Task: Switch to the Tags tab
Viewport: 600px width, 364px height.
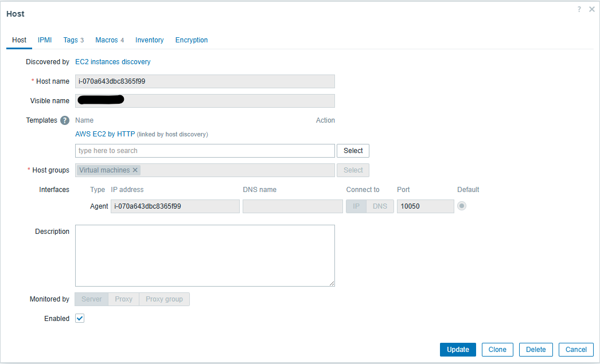Action: (73, 40)
